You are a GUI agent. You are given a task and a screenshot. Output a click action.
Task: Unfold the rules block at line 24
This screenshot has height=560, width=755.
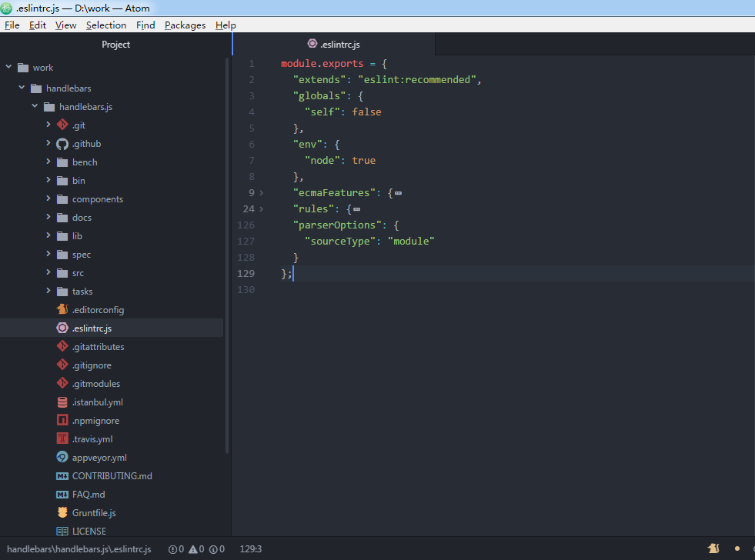[262, 208]
